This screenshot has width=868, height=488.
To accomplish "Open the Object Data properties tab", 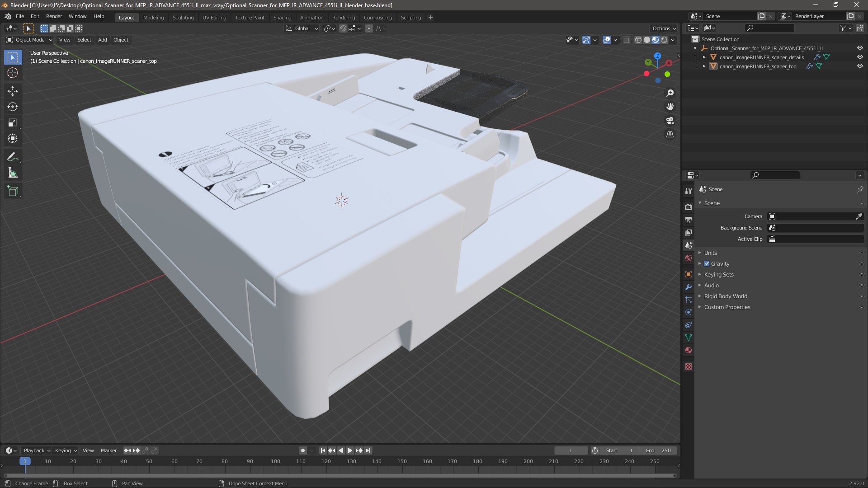I will coord(689,338).
